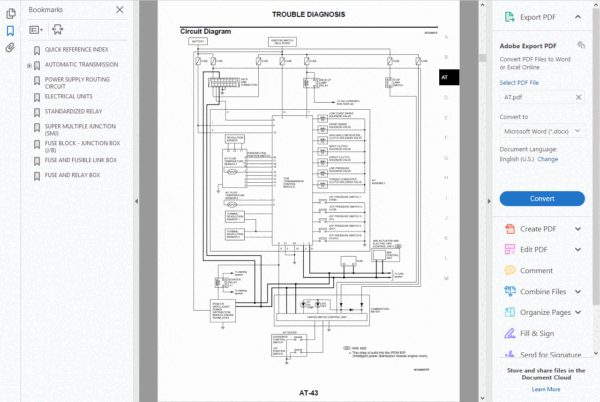This screenshot has width=600, height=402.
Task: Open the Organize Pages tool
Action: point(538,312)
